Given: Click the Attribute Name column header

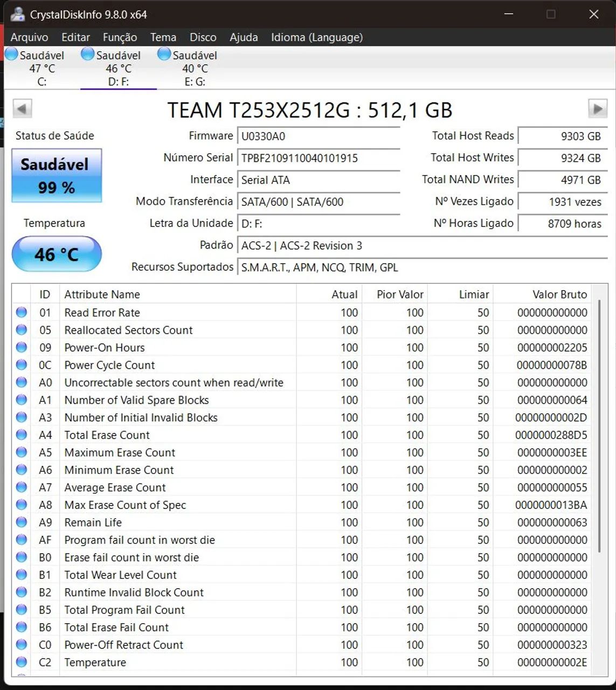Looking at the screenshot, I should (178, 294).
